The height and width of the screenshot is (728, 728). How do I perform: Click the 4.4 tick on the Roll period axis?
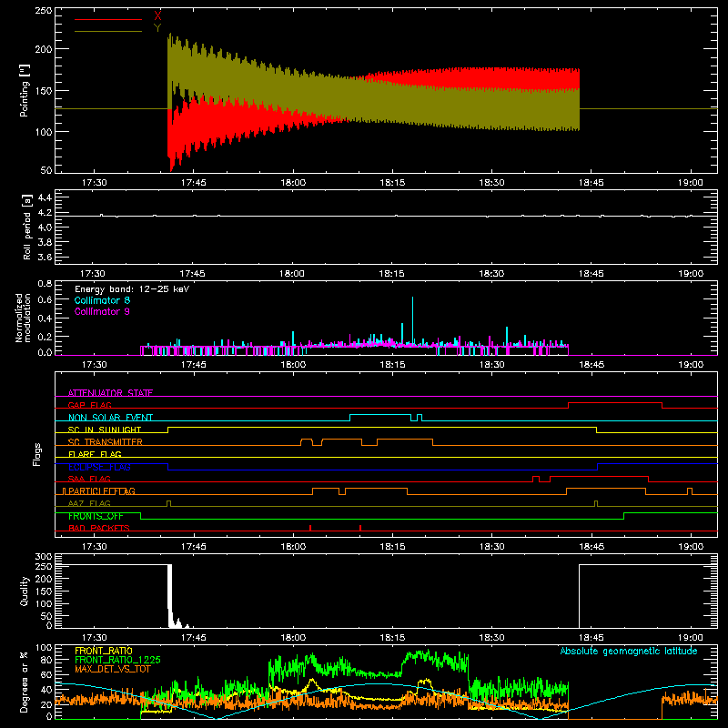pyautogui.click(x=45, y=197)
